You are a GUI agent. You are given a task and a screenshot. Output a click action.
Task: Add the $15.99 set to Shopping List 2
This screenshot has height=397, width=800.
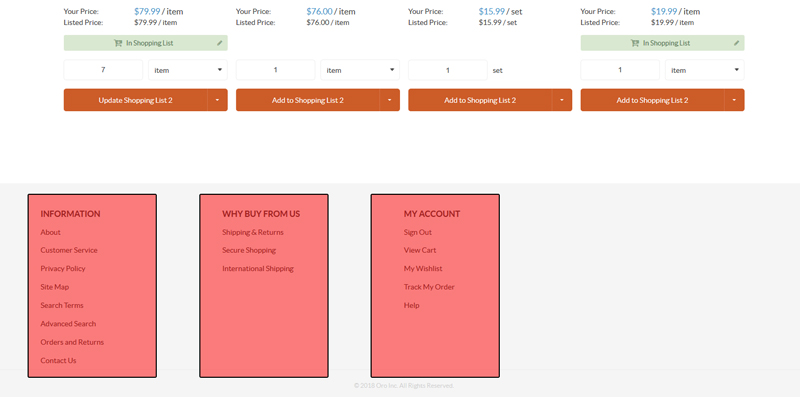tap(480, 100)
